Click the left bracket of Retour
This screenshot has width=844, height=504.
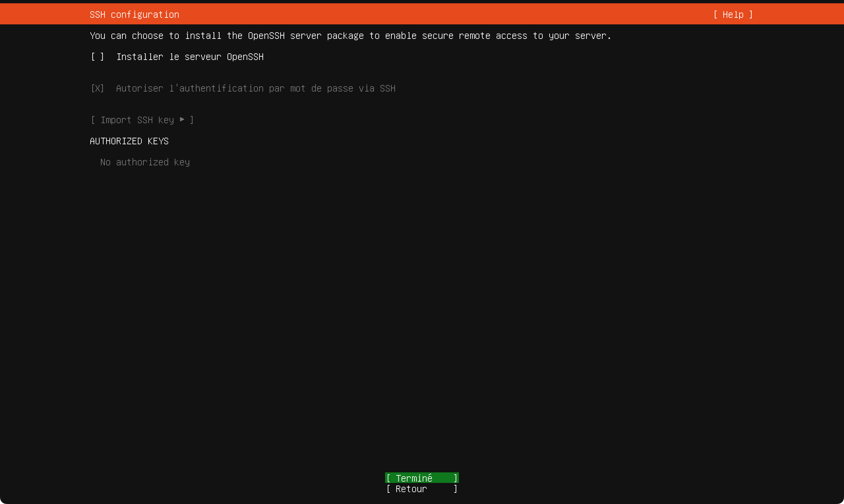388,489
